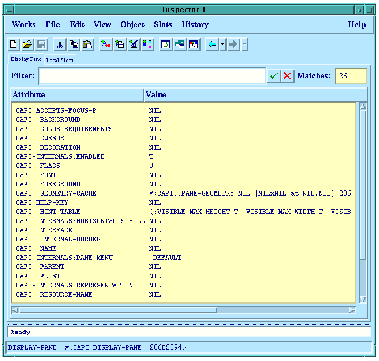Open the Object menu
This screenshot has height=361, width=379.
point(133,24)
